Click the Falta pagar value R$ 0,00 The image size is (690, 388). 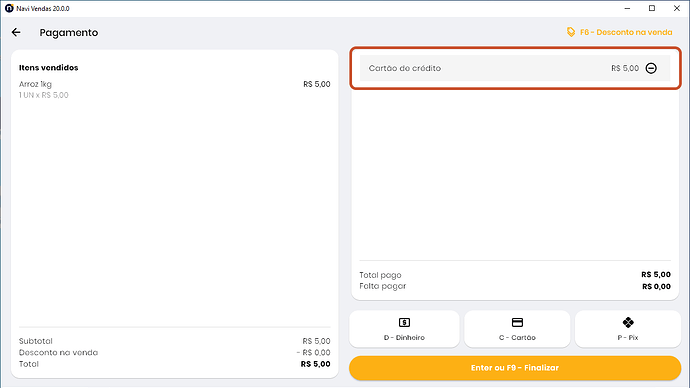click(656, 286)
